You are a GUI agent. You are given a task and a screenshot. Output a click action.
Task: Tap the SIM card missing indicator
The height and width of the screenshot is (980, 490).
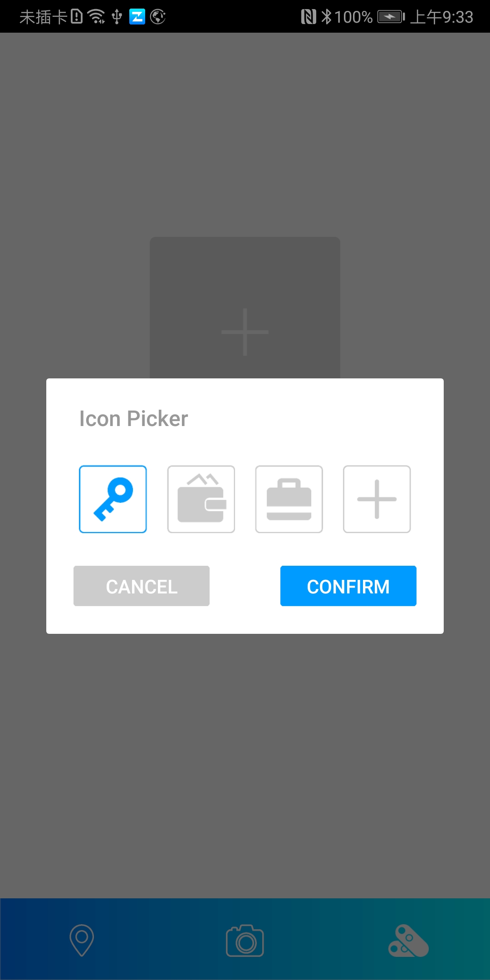pos(51,17)
